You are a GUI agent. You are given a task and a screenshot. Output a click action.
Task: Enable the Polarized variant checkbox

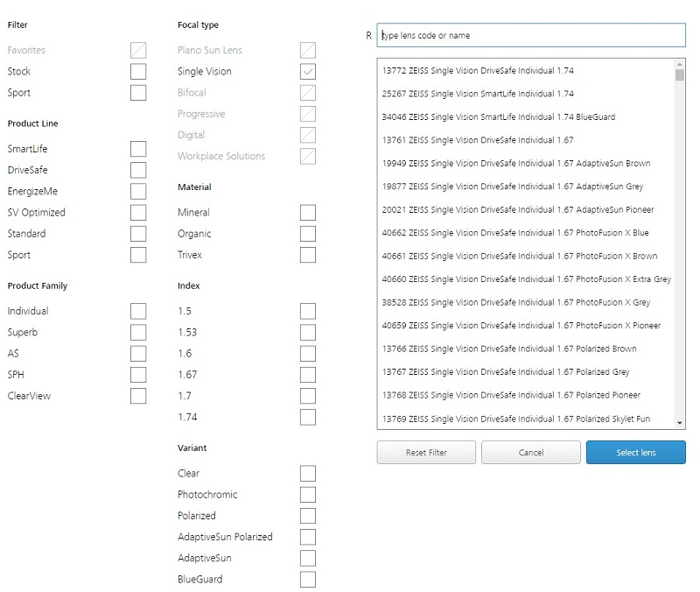click(307, 516)
